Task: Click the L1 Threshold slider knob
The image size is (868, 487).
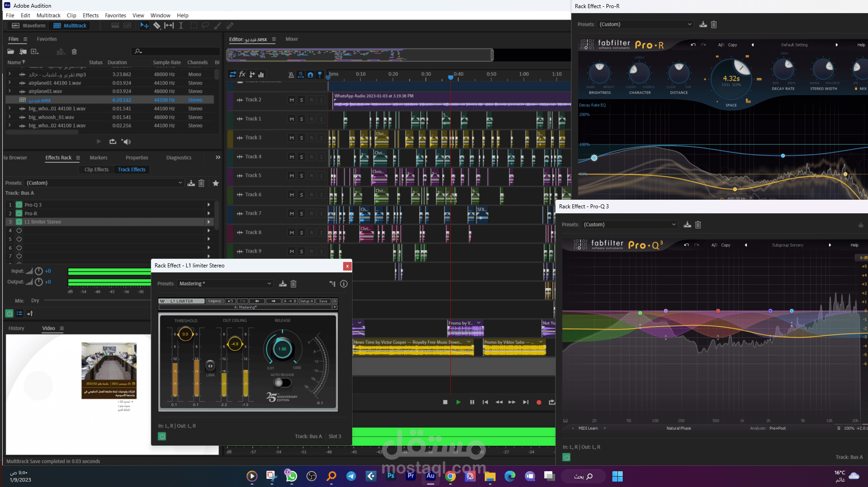Action: tap(185, 334)
